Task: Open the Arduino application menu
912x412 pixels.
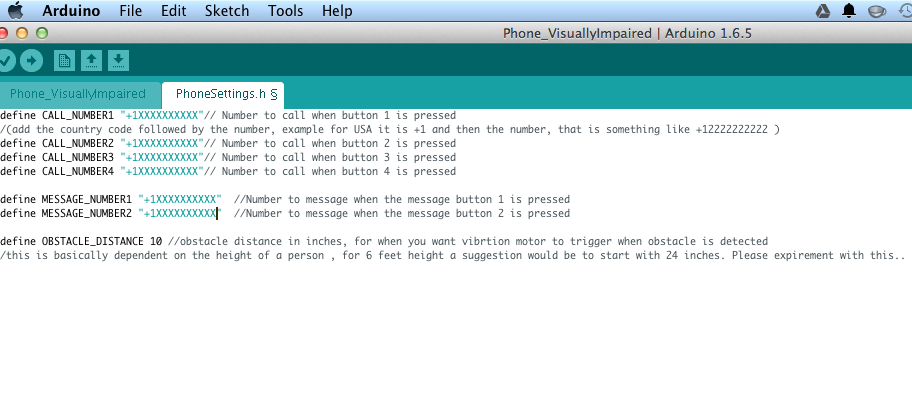Action: tap(71, 10)
